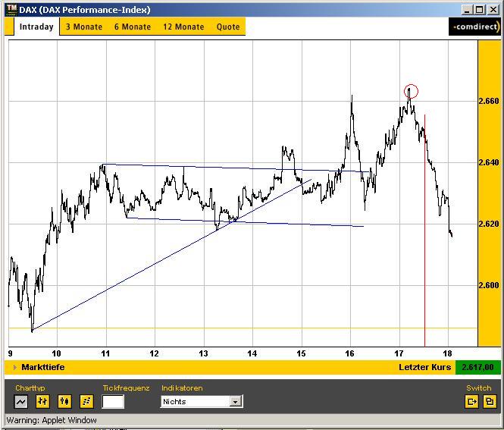504x430 pixels.
Task: Click the Indikatoren label
Action: pyautogui.click(x=182, y=388)
